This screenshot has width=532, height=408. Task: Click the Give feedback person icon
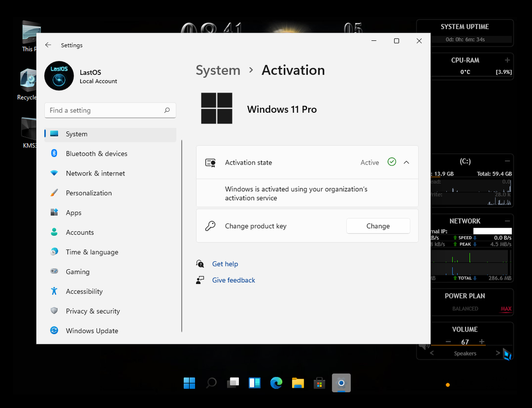[200, 280]
